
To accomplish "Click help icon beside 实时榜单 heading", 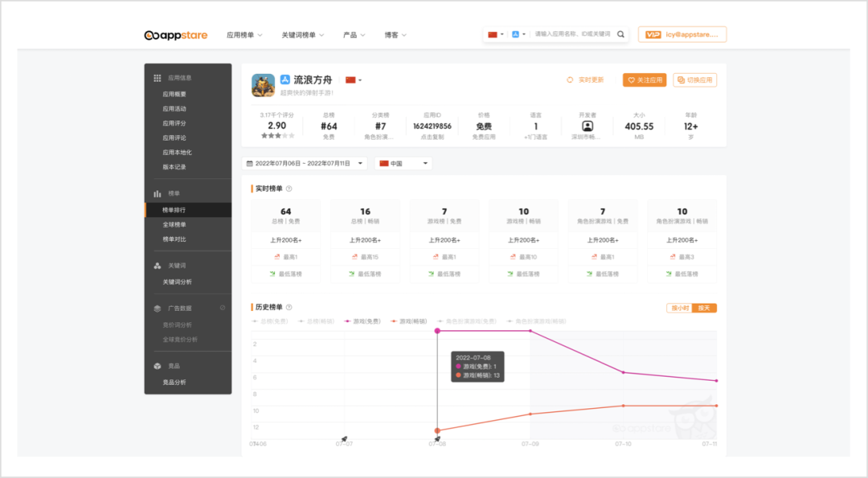I will click(x=289, y=189).
